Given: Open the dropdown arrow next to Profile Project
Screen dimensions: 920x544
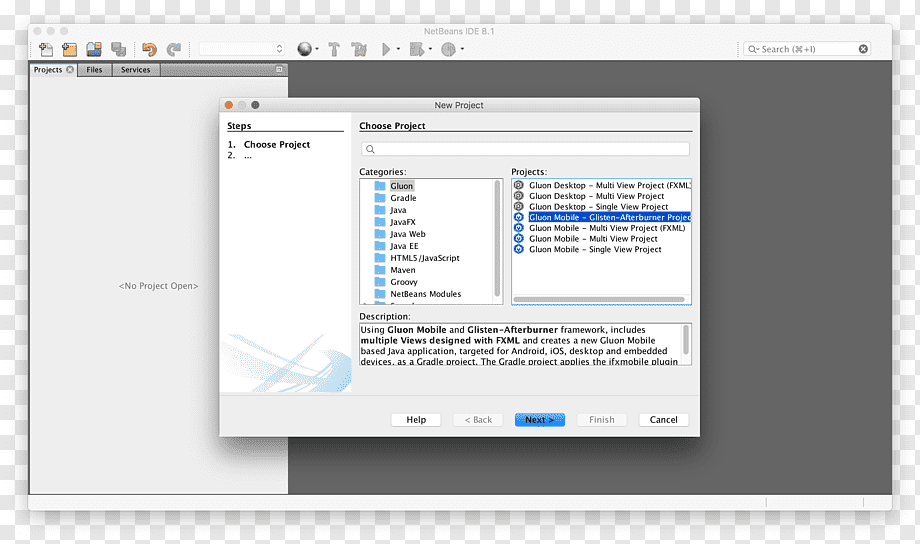Looking at the screenshot, I should click(x=462, y=49).
